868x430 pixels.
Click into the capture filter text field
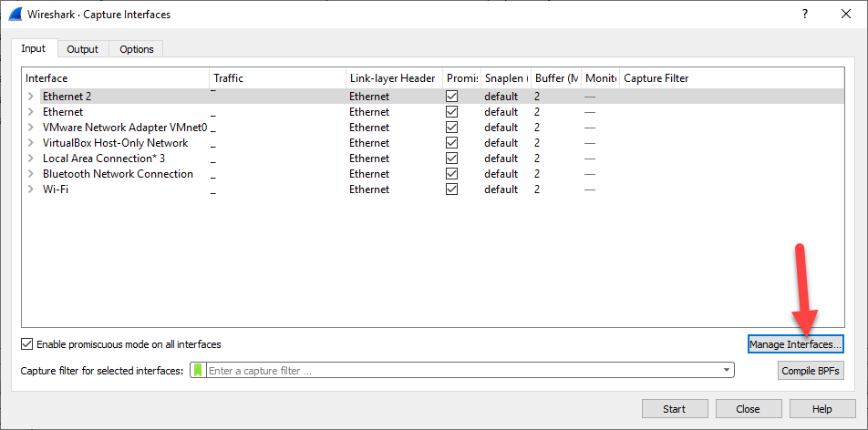pos(456,371)
